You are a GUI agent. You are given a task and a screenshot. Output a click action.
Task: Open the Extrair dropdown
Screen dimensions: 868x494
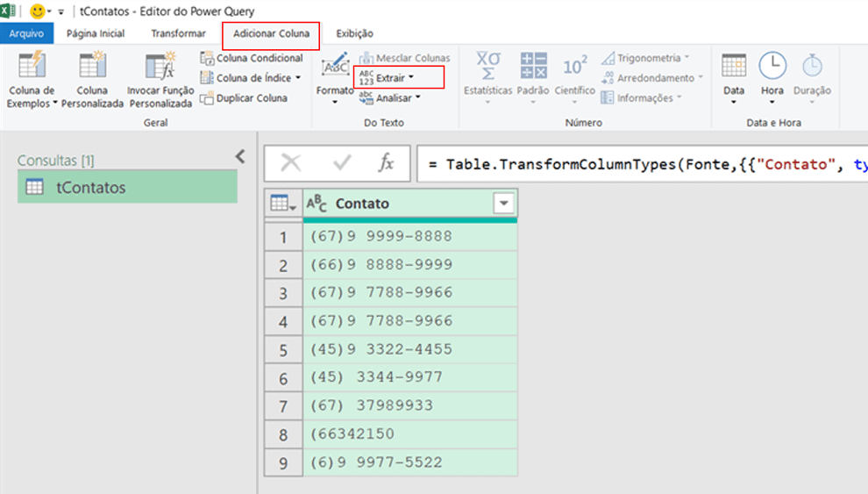[397, 78]
